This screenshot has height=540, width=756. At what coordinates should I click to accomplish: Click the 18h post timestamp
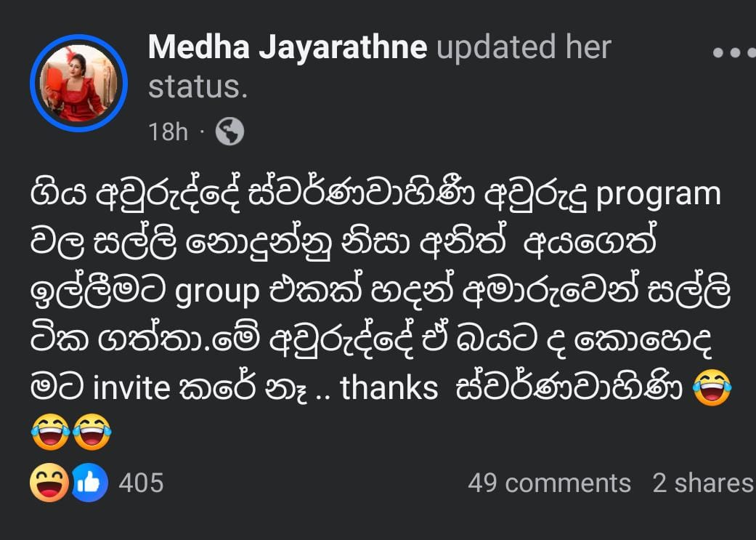pos(168,132)
